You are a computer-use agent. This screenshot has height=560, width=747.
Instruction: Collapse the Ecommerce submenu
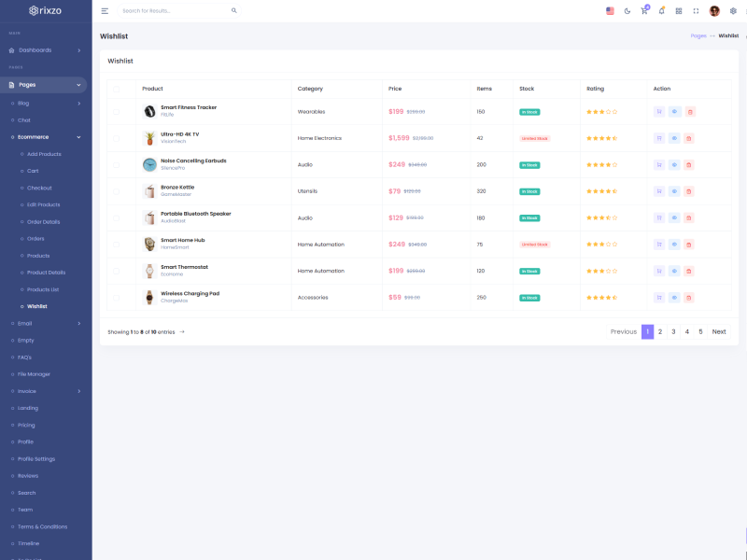[x=46, y=136]
